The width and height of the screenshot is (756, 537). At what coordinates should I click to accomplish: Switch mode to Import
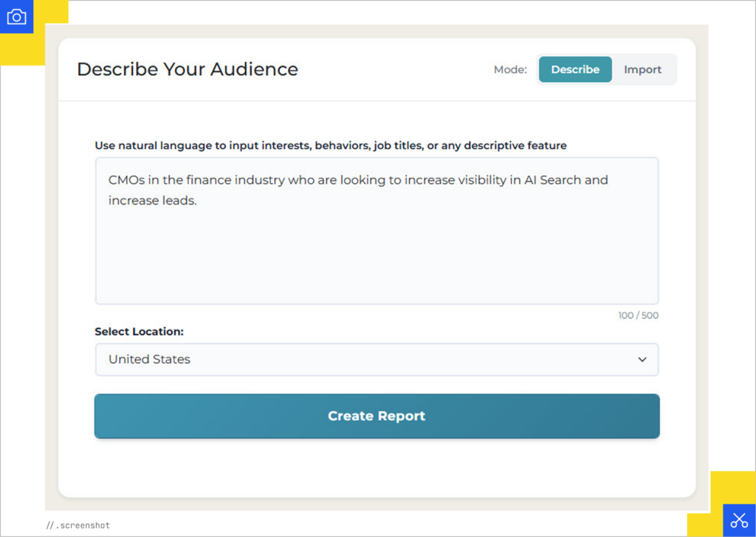[642, 69]
